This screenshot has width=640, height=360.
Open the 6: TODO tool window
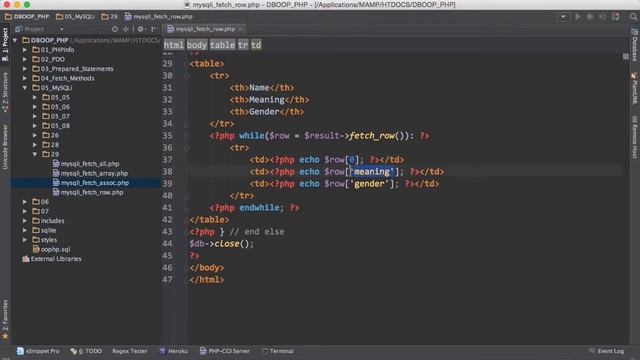[86, 351]
